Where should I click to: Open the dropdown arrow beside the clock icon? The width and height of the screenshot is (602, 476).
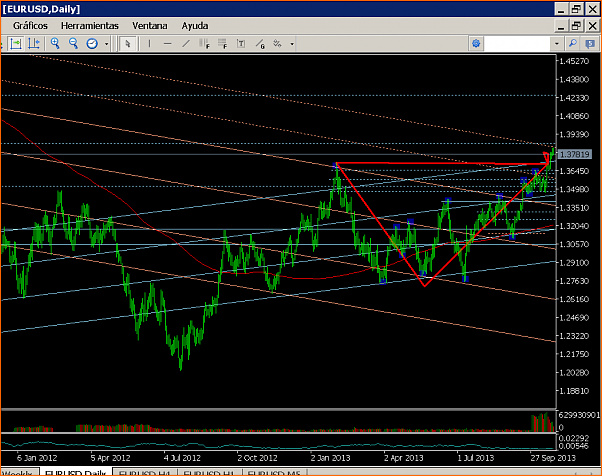click(106, 44)
